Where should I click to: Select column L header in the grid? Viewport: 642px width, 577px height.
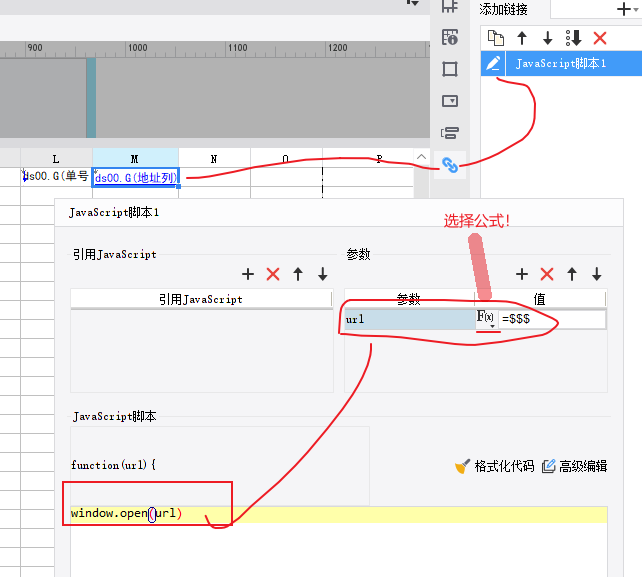[56, 159]
